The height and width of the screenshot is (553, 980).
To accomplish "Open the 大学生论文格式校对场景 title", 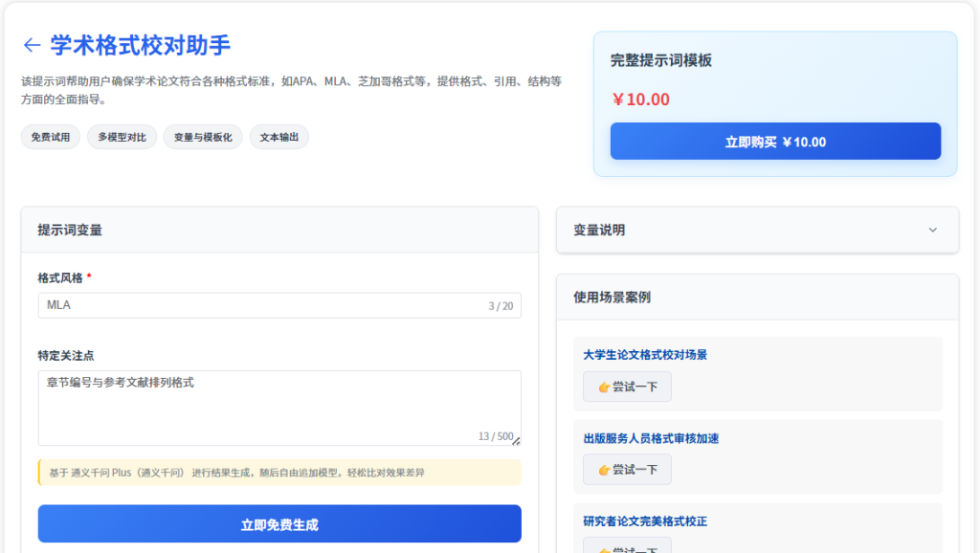I will 645,355.
